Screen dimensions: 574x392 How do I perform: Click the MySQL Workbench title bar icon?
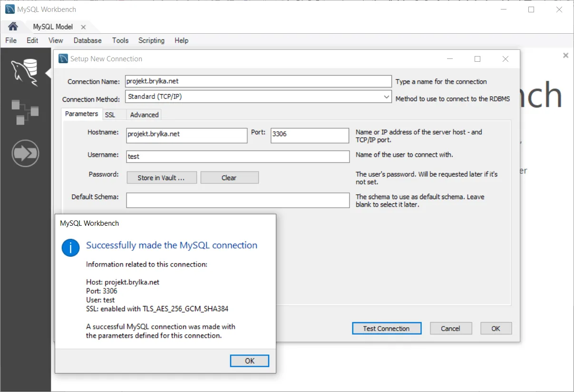point(10,10)
